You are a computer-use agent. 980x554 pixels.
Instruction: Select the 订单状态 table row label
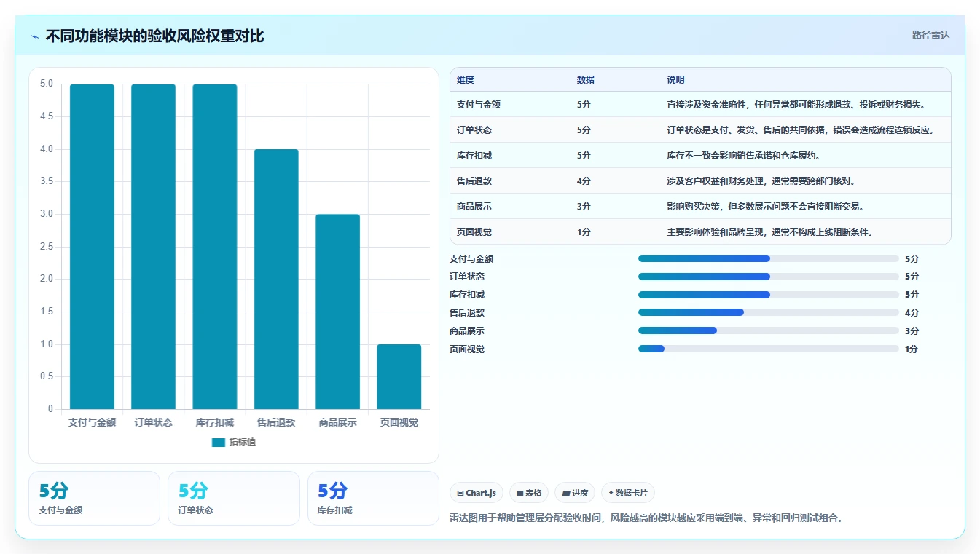[x=474, y=130]
